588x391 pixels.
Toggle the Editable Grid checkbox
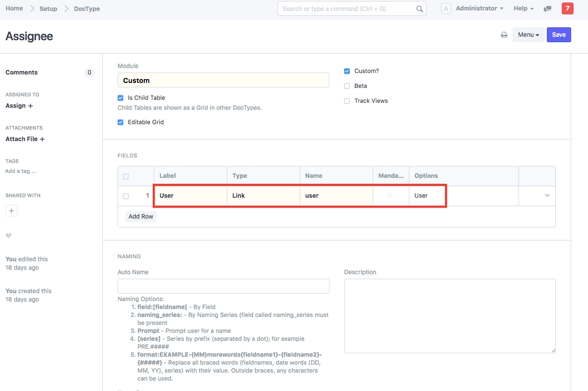click(x=121, y=122)
